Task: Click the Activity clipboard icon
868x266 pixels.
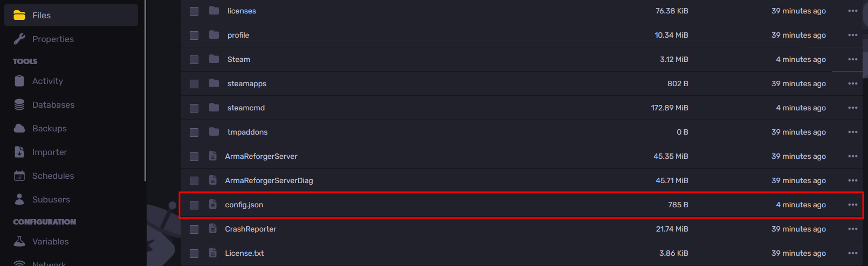Action: (x=19, y=81)
